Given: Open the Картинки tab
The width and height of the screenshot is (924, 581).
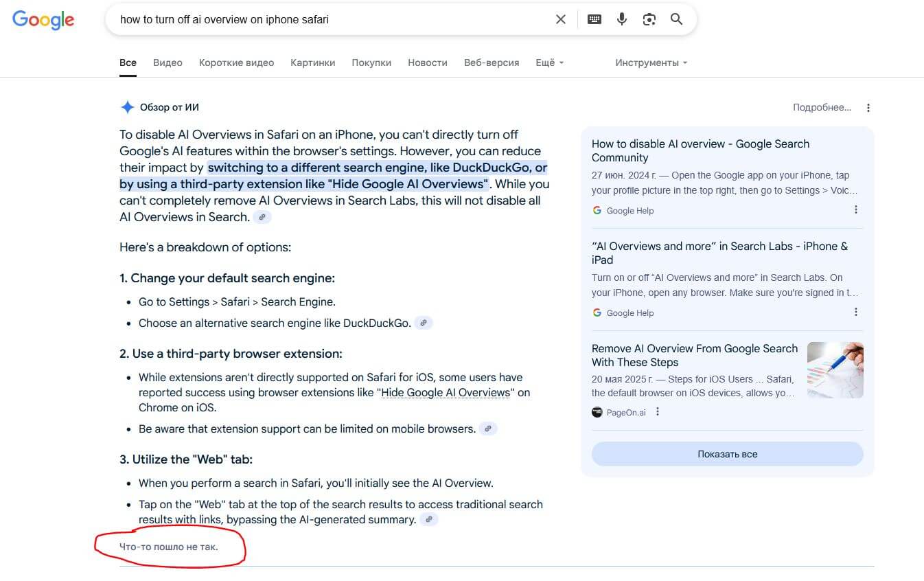Looking at the screenshot, I should click(x=313, y=62).
